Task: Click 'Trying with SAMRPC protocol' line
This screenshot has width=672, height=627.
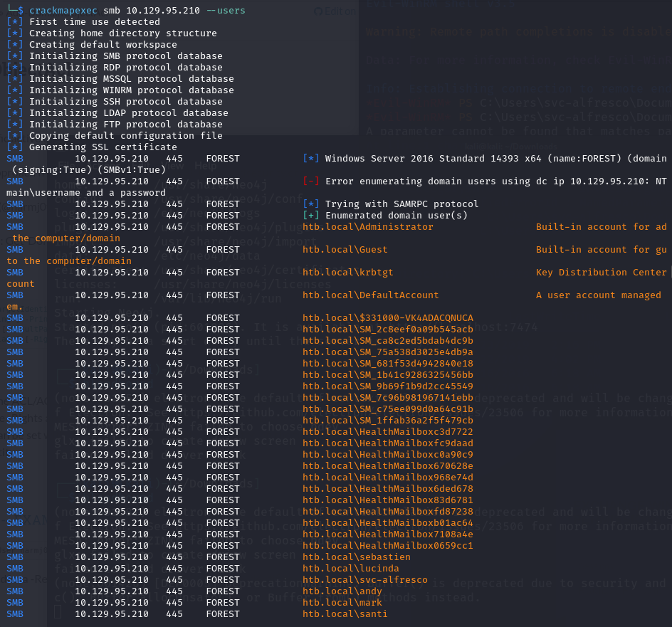Action: click(401, 204)
